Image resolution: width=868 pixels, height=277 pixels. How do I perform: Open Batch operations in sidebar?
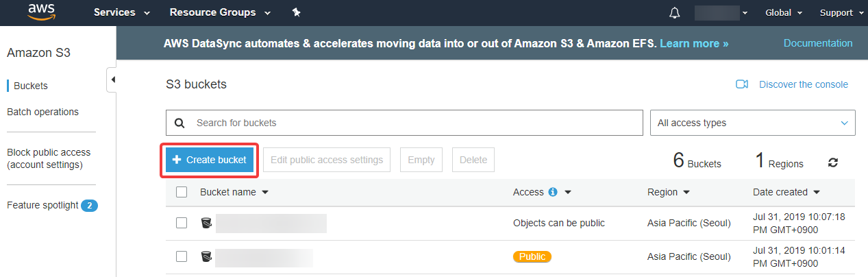click(42, 112)
